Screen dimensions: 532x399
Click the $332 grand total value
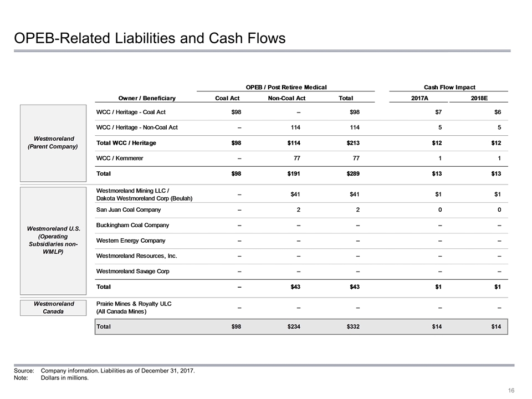coord(353,327)
